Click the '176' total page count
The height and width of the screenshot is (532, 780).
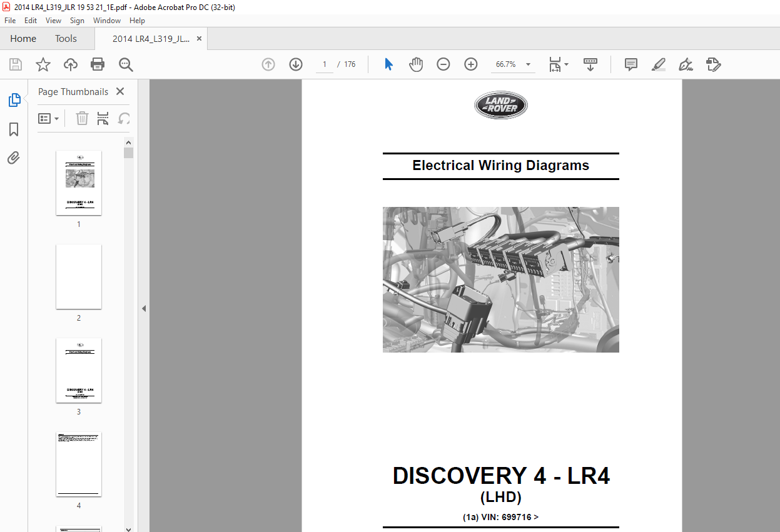click(350, 64)
